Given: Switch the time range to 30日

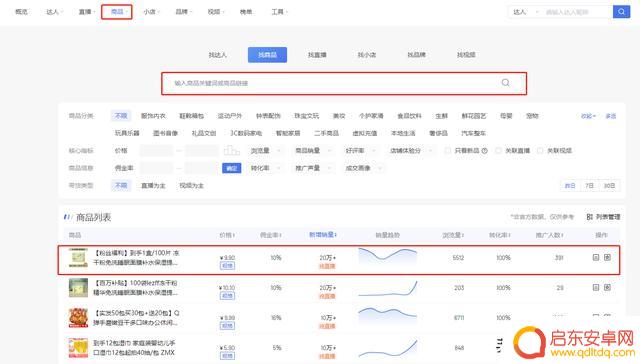Looking at the screenshot, I should coord(609,185).
